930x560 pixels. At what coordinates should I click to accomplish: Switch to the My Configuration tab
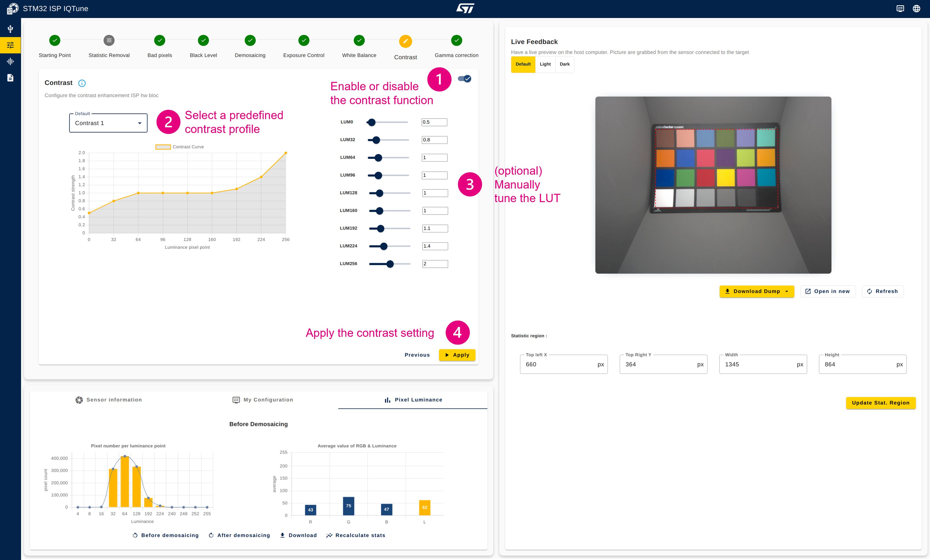coord(263,400)
